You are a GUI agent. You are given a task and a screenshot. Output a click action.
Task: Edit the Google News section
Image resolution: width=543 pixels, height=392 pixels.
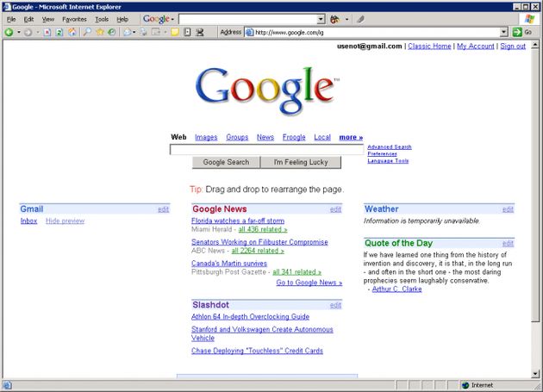(x=335, y=209)
